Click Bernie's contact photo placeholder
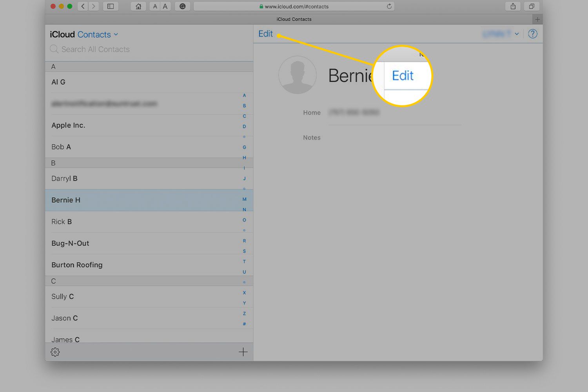The width and height of the screenshot is (588, 392). (298, 75)
